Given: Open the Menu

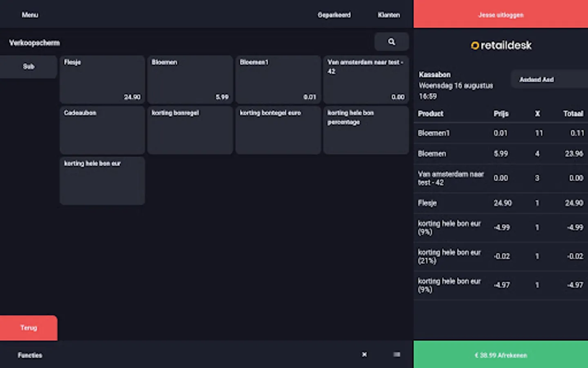Looking at the screenshot, I should point(30,15).
